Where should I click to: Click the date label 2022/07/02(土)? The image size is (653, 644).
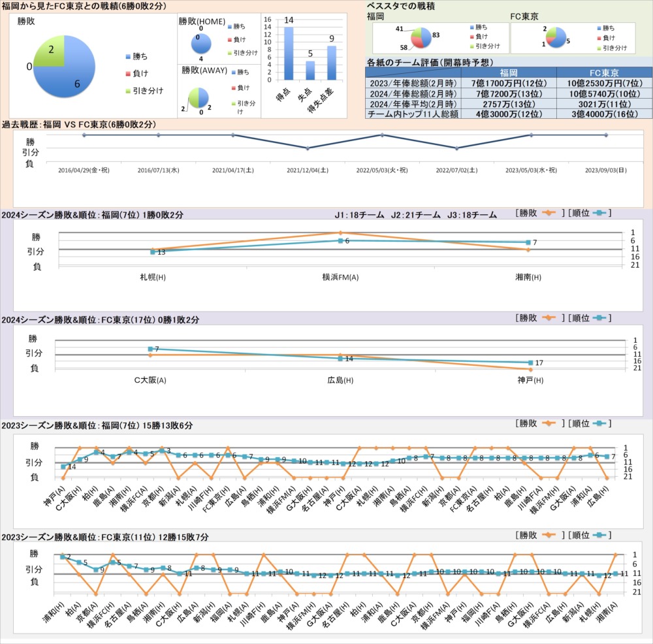(x=456, y=170)
